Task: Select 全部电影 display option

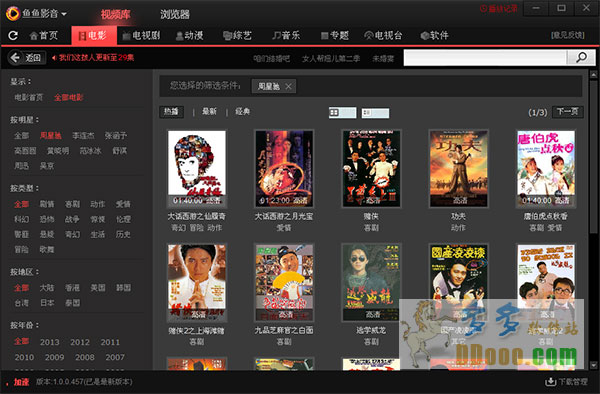Action: click(x=68, y=98)
